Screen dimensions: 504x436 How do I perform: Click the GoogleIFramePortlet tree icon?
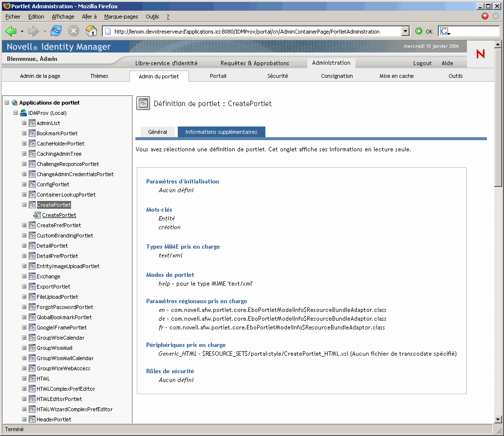click(x=32, y=327)
